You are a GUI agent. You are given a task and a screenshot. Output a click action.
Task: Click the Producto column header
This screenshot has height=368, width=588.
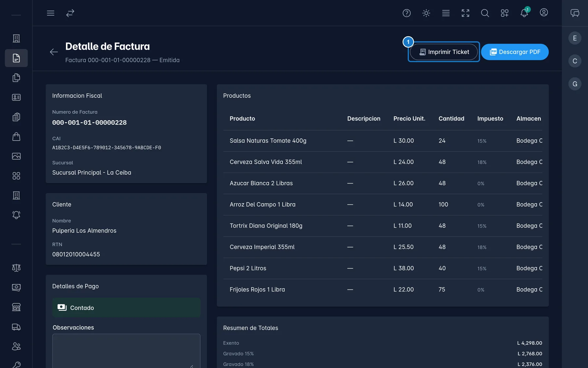(242, 119)
